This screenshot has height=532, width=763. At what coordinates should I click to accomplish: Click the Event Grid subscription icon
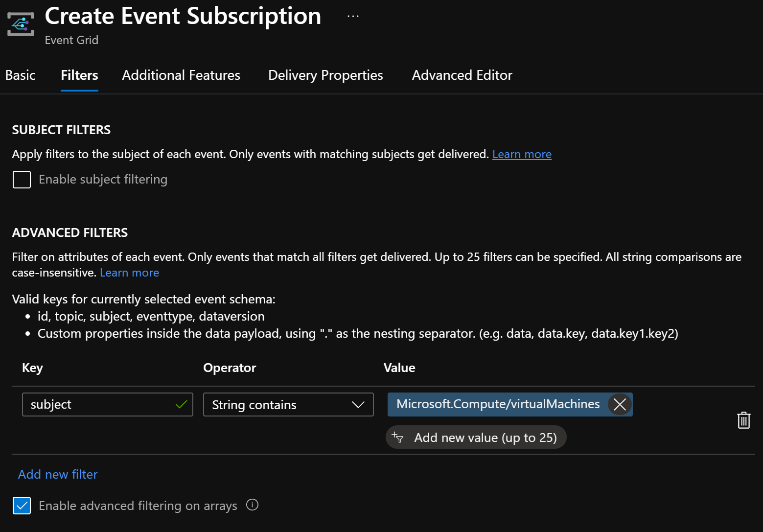[20, 23]
